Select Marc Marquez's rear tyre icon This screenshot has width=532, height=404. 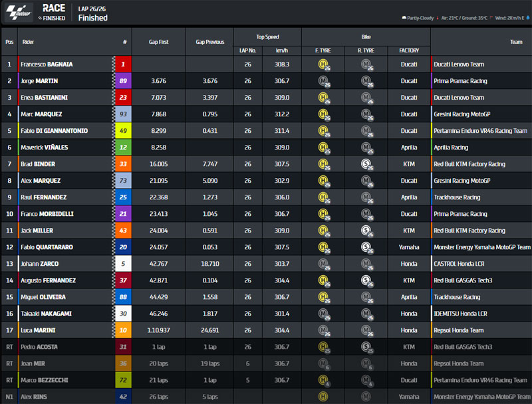365,114
